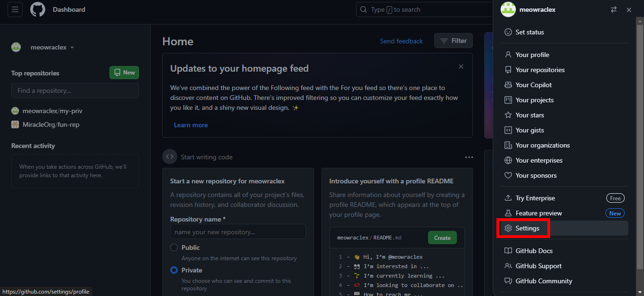Open the feed Filter dropdown
This screenshot has width=644, height=296.
click(x=453, y=41)
